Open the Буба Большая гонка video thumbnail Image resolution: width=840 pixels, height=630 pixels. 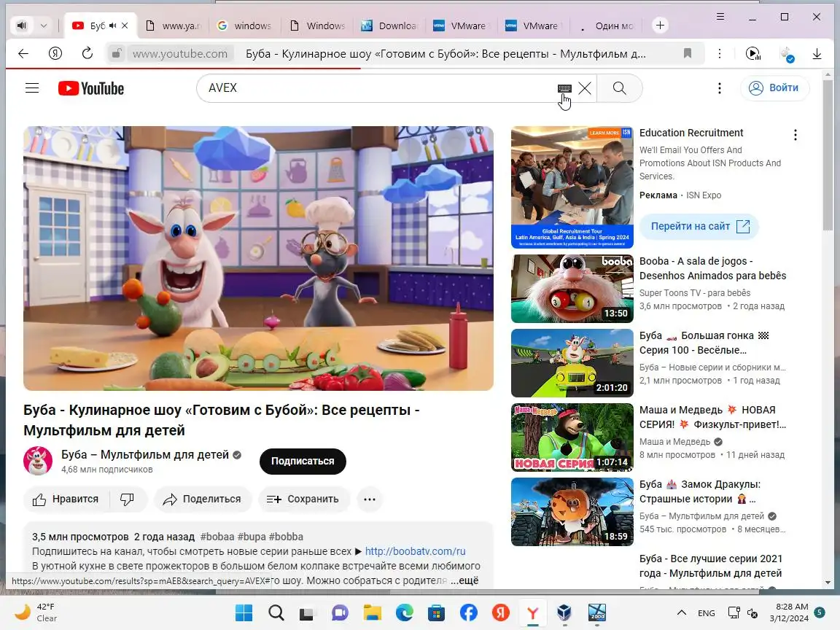(x=572, y=363)
